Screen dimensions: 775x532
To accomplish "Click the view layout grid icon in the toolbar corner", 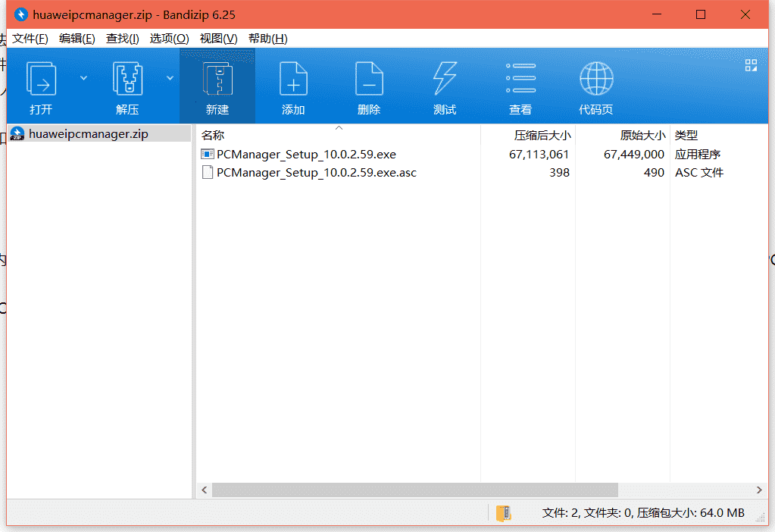I will click(x=751, y=65).
